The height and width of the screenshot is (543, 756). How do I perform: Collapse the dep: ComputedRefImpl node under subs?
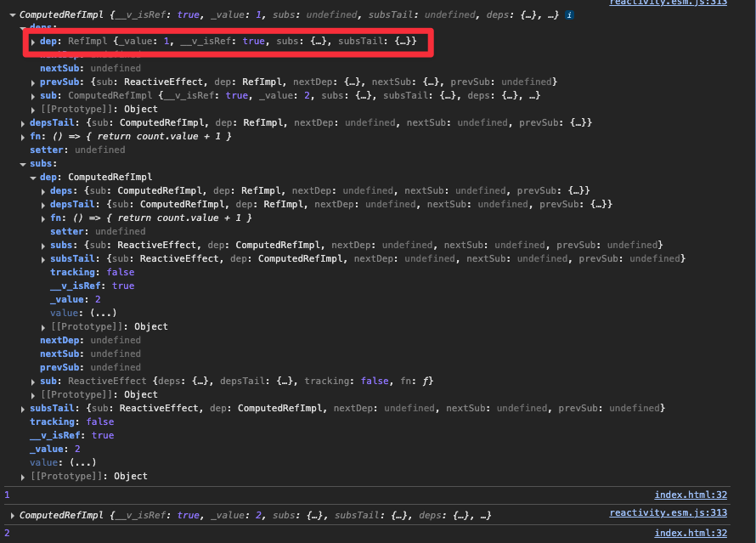pos(33,178)
